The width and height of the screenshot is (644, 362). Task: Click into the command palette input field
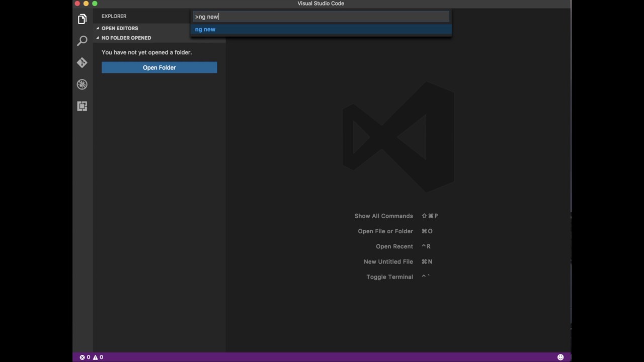click(321, 17)
